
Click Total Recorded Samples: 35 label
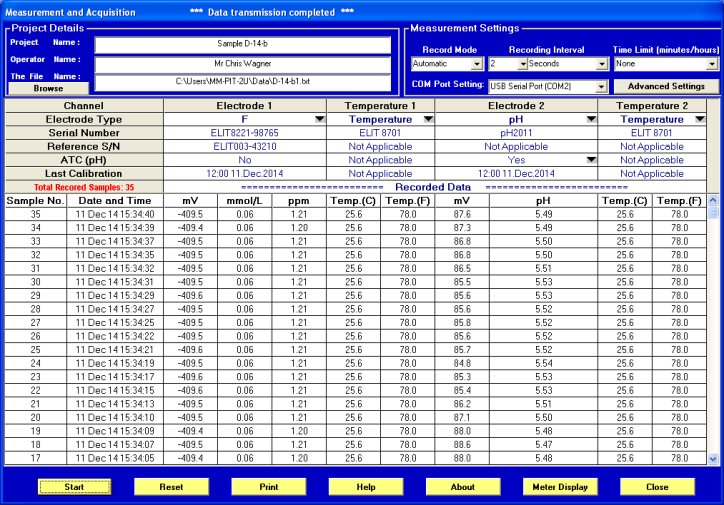coord(84,187)
